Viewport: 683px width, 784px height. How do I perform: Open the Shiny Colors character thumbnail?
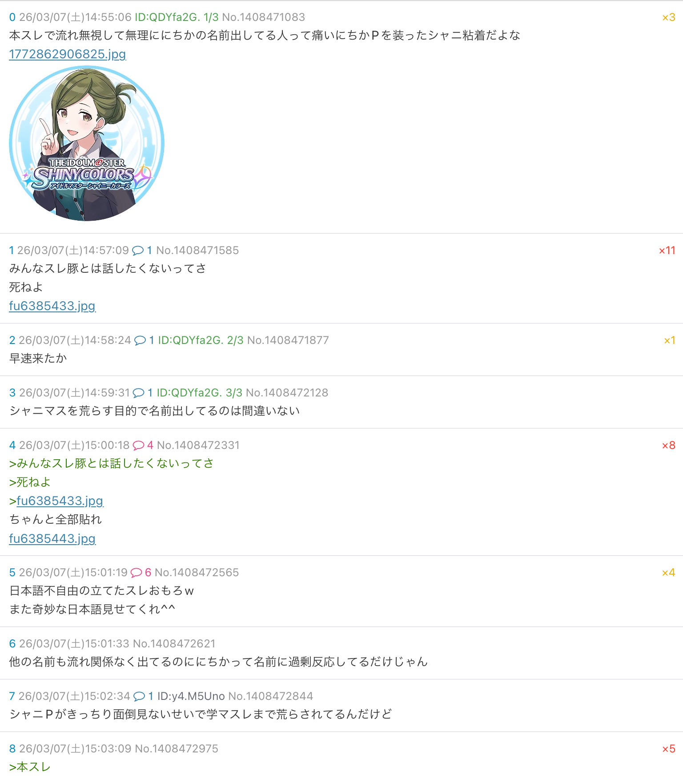87,143
